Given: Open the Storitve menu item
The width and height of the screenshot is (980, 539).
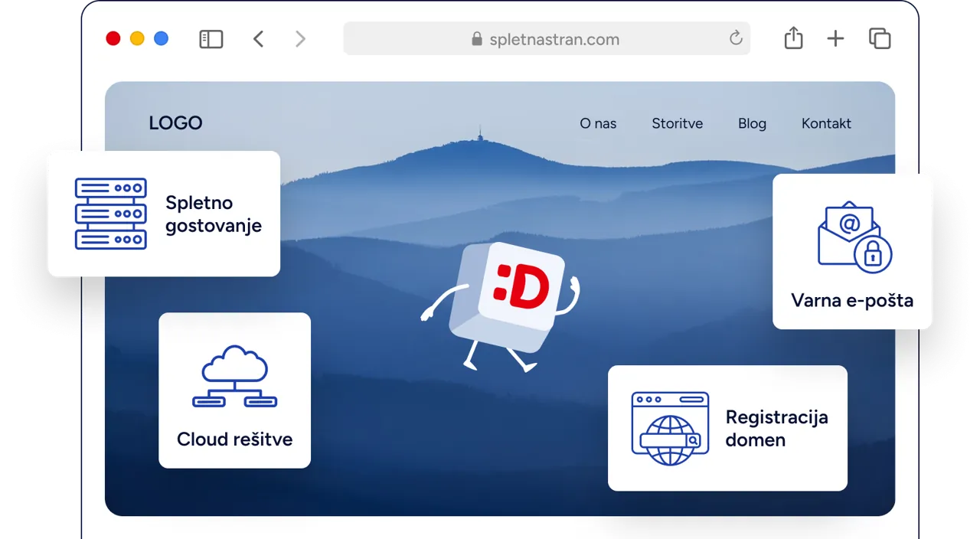Looking at the screenshot, I should click(678, 123).
